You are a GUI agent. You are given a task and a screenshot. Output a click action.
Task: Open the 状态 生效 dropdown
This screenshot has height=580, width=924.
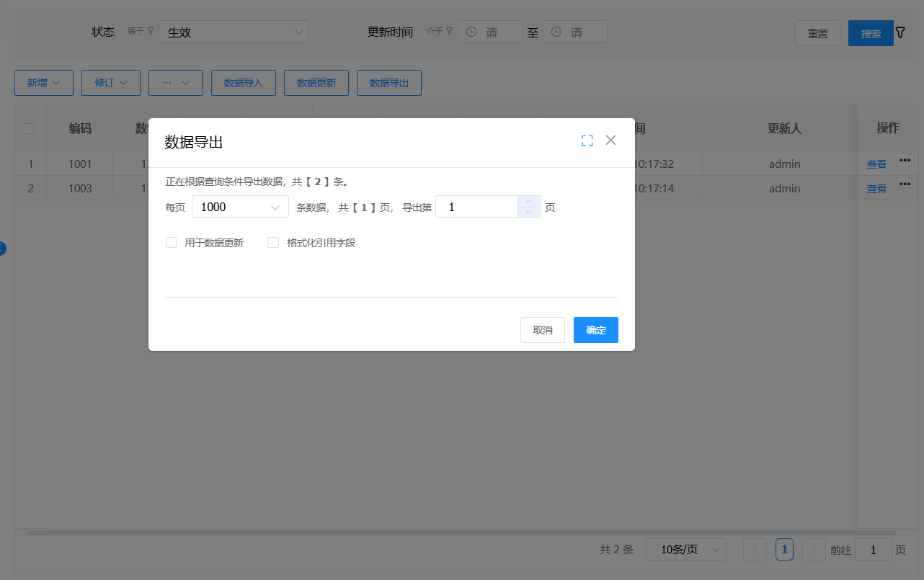coord(234,32)
